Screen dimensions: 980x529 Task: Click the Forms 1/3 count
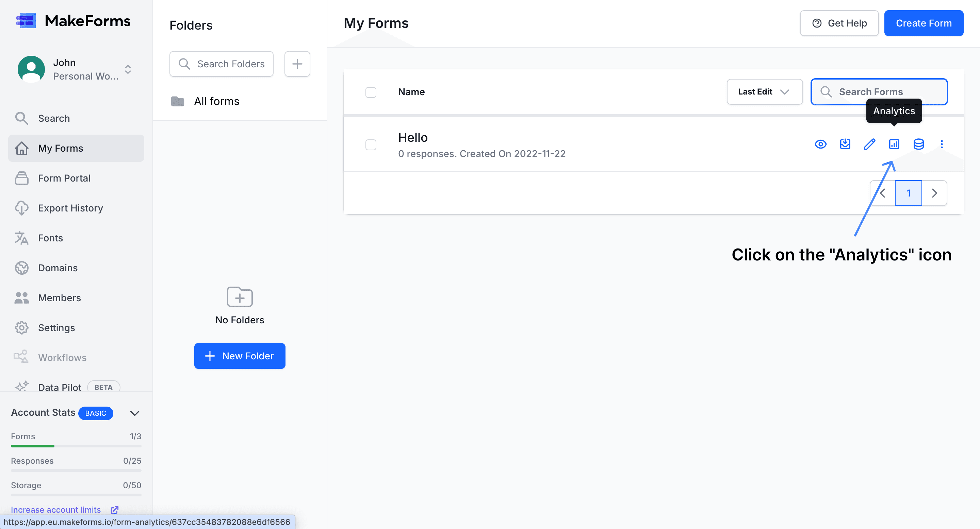click(x=135, y=436)
